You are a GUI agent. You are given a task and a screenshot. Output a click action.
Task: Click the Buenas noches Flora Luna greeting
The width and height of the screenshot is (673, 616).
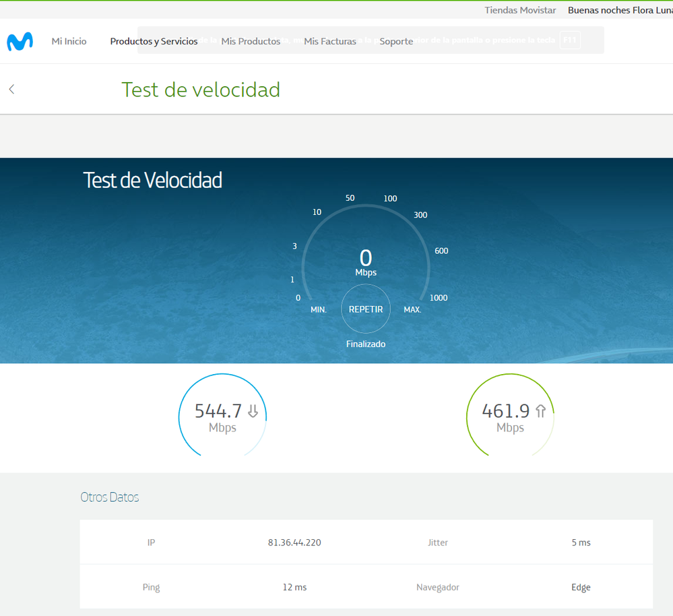(619, 10)
